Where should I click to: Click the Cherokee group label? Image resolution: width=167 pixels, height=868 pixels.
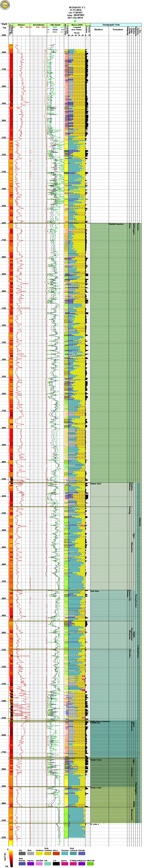[x=130, y=653]
